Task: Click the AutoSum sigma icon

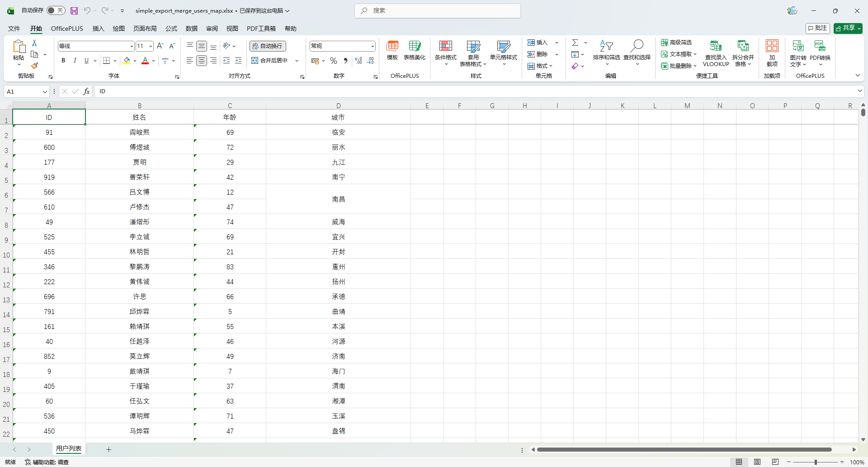Action: (x=575, y=43)
